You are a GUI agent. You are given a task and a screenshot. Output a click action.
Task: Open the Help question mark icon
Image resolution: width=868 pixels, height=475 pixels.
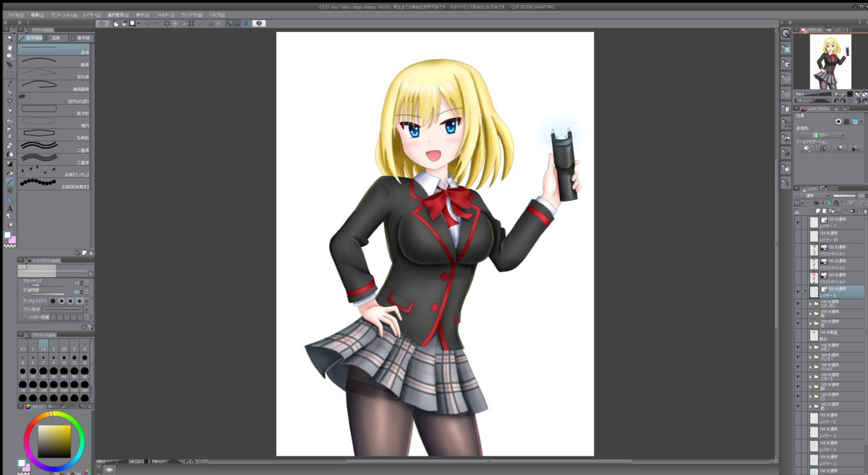click(259, 23)
